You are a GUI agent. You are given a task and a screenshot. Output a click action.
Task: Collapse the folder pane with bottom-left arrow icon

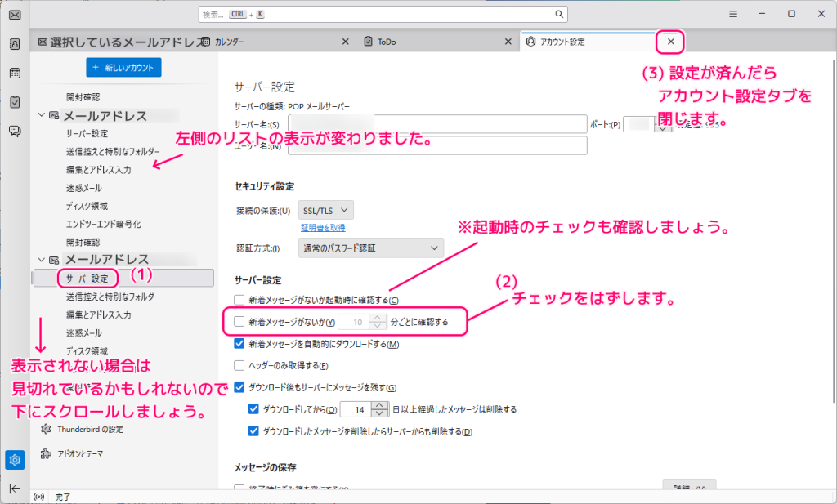pos(14,488)
